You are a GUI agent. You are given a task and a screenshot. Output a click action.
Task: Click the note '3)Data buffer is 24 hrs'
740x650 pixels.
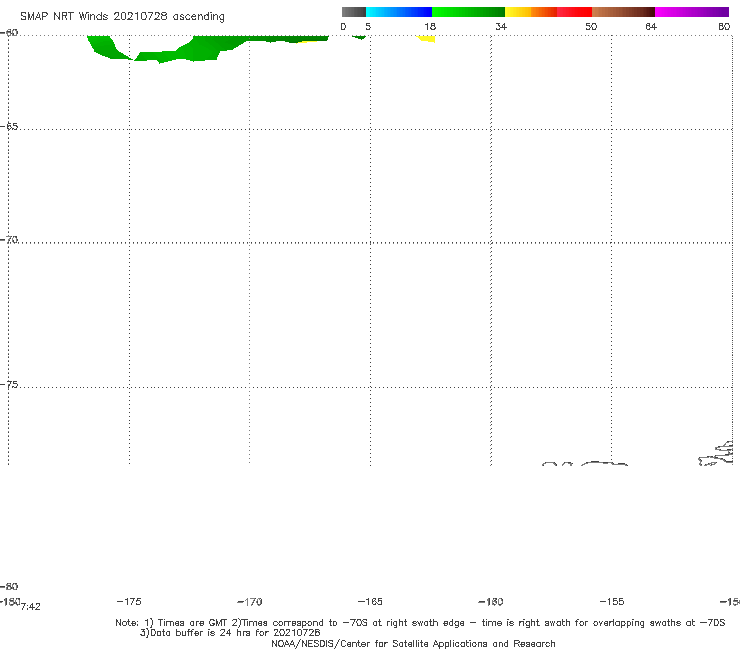(x=230, y=633)
